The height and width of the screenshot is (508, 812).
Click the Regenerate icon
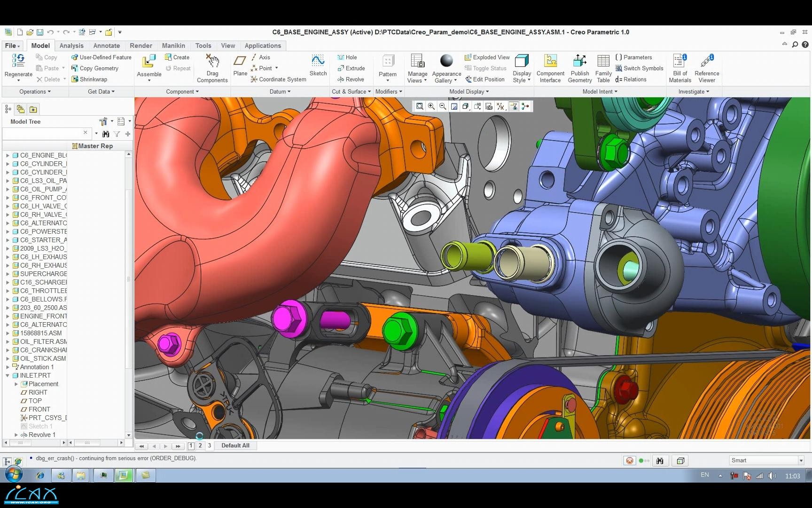(x=18, y=61)
